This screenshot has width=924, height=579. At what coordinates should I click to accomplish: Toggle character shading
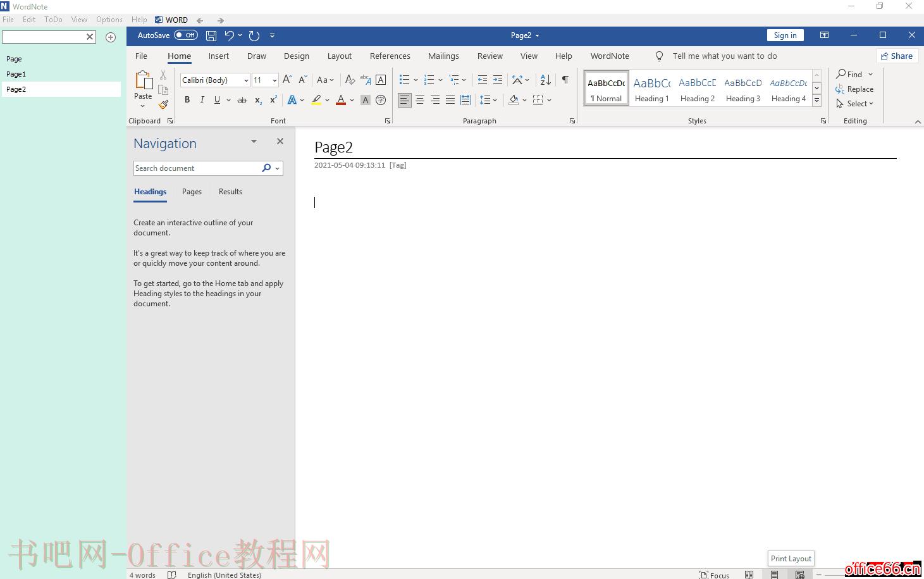366,100
